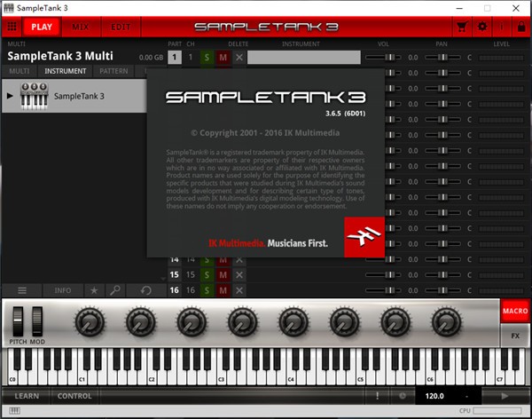532x419 pixels.
Task: Click part 16 volume slider
Action: pos(383,290)
